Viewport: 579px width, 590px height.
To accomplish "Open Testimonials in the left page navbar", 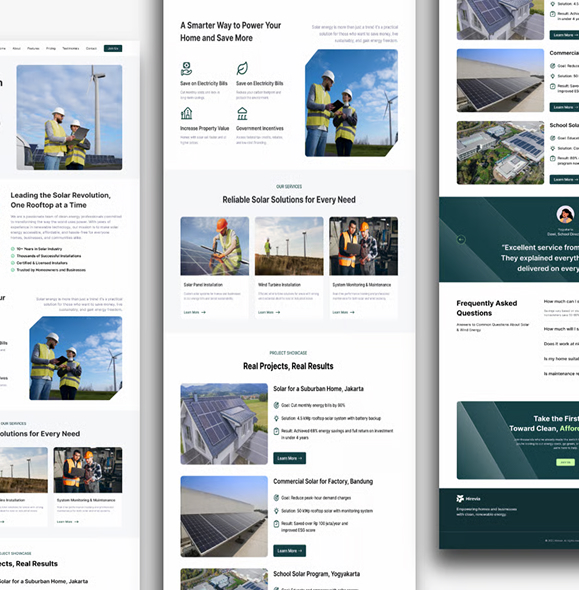I will coord(71,48).
